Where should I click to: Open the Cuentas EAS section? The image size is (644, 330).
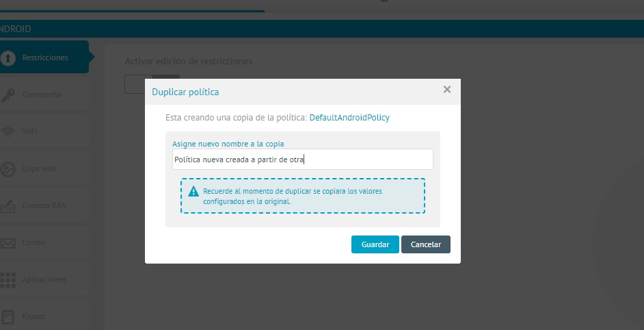[44, 205]
